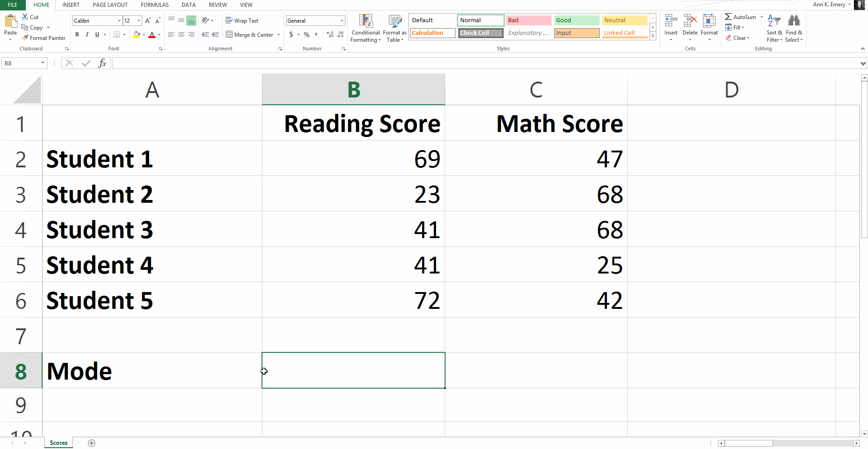Viewport: 868px width, 449px height.
Task: Apply the Bad cell style
Action: pyautogui.click(x=529, y=20)
